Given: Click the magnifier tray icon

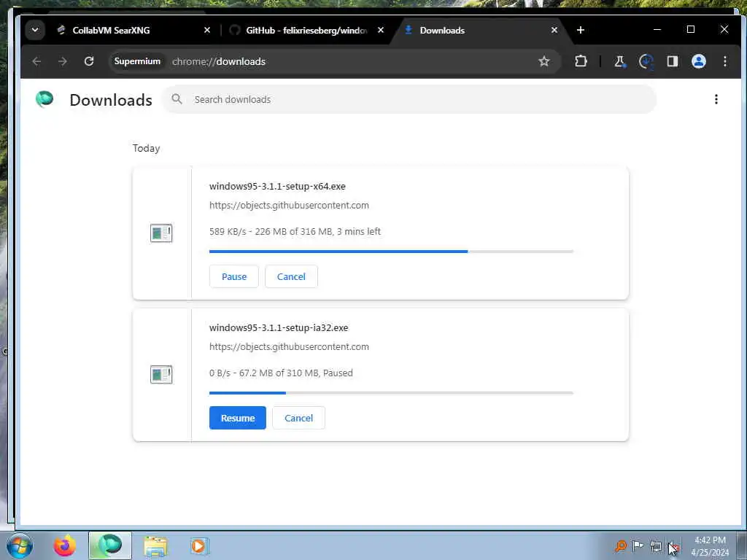Looking at the screenshot, I should tap(620, 545).
